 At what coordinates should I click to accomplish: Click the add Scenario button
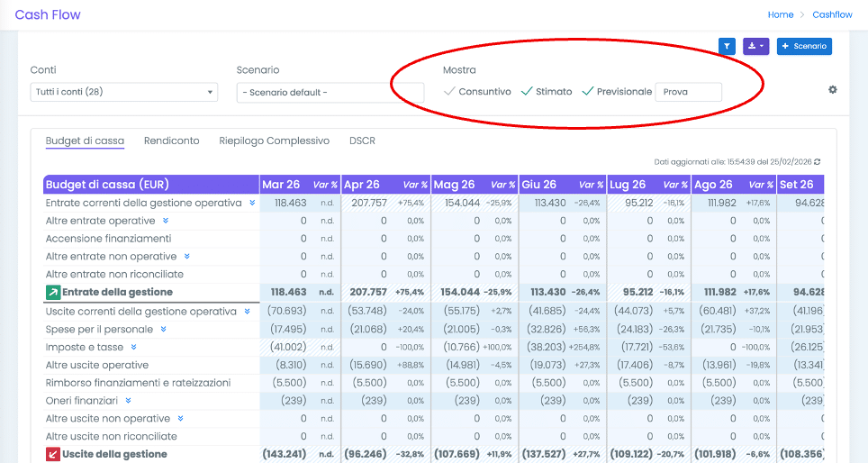[803, 46]
